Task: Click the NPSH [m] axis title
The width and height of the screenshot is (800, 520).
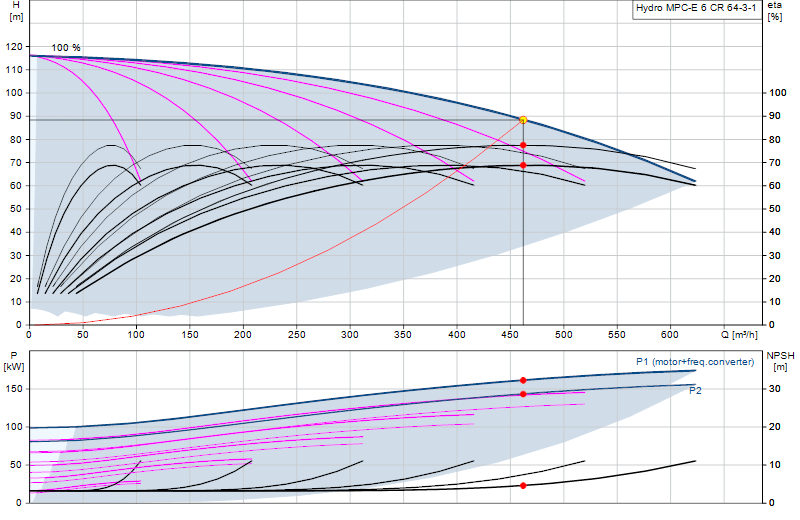Action: pyautogui.click(x=780, y=361)
